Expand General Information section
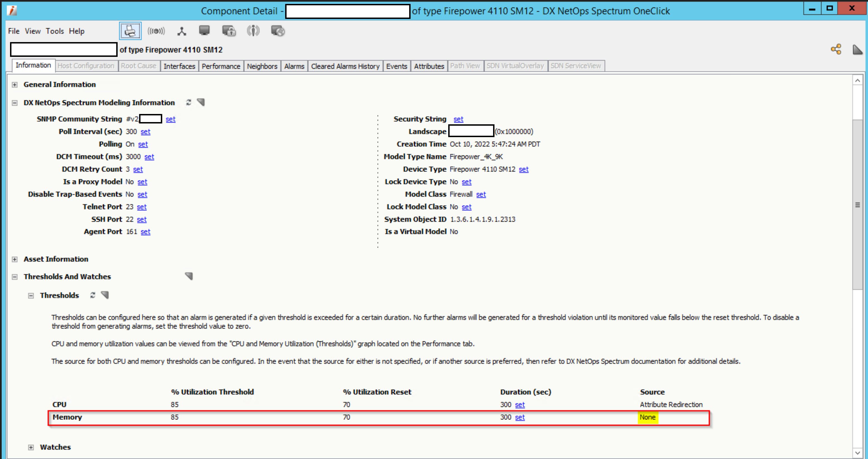The width and height of the screenshot is (868, 459). point(14,85)
